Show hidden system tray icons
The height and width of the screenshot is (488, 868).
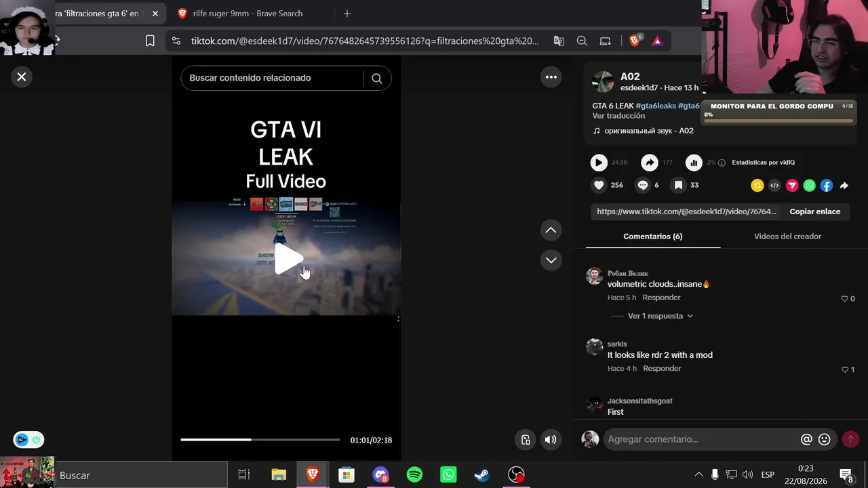pyautogui.click(x=698, y=475)
